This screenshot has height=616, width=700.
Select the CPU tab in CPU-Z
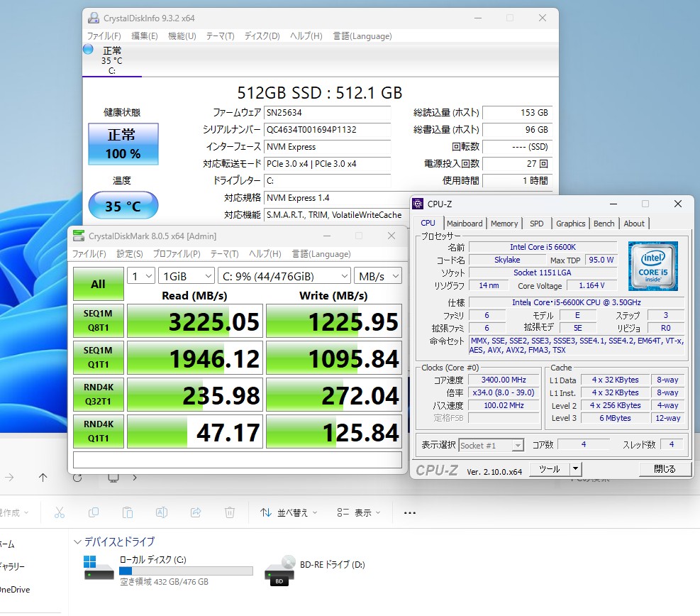pyautogui.click(x=428, y=223)
